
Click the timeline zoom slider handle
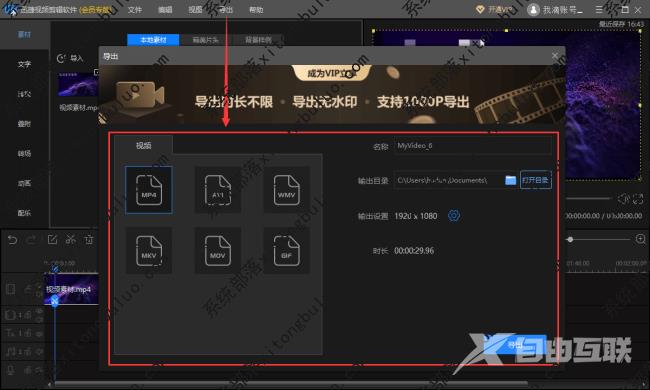coord(570,240)
